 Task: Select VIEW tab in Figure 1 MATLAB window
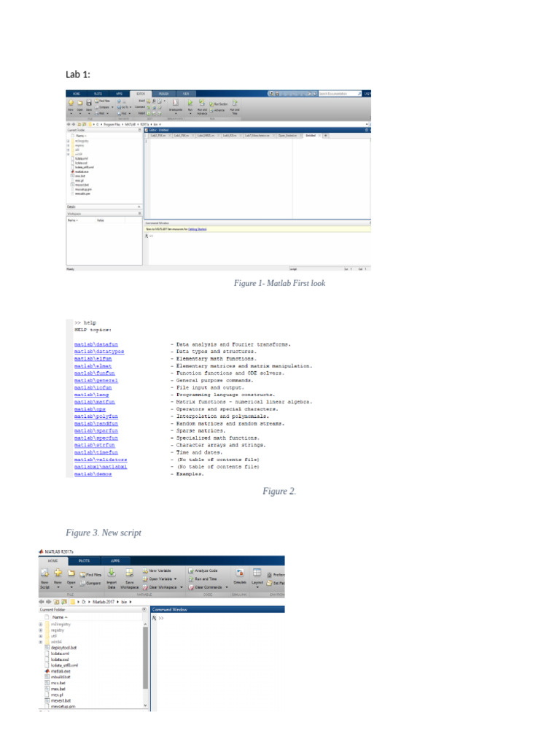coord(186,94)
